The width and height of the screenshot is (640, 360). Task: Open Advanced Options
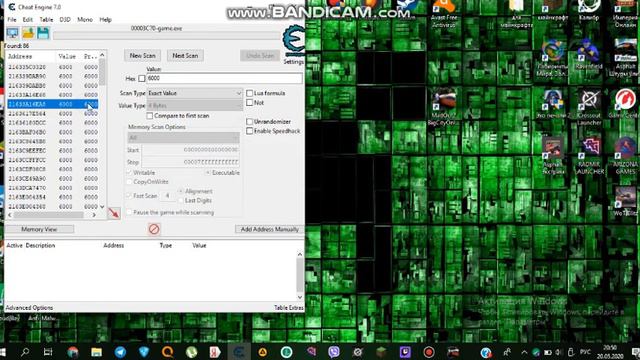(x=29, y=308)
